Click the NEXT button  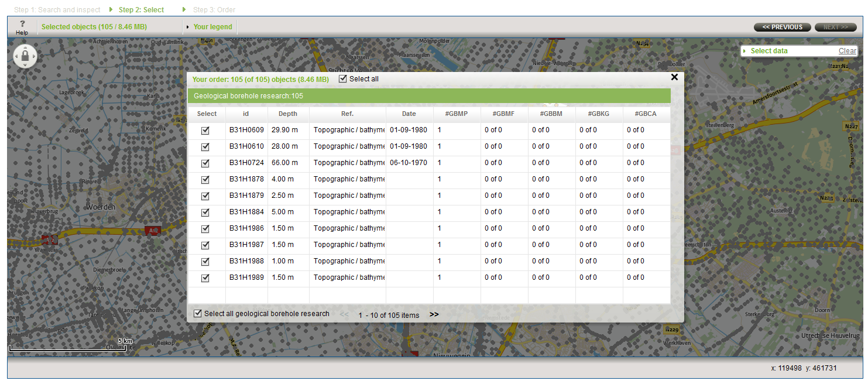click(x=835, y=27)
